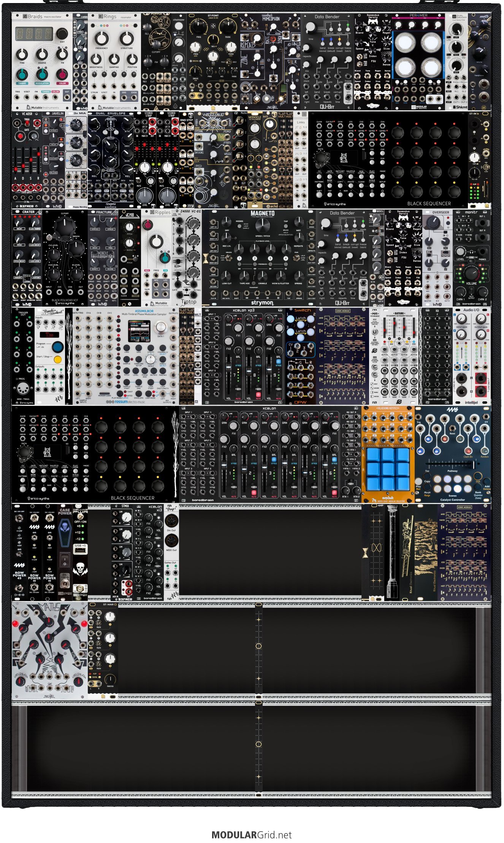Select the Erica Synths MIDI-Trigg module
The width and height of the screenshot is (504, 843).
23,356
